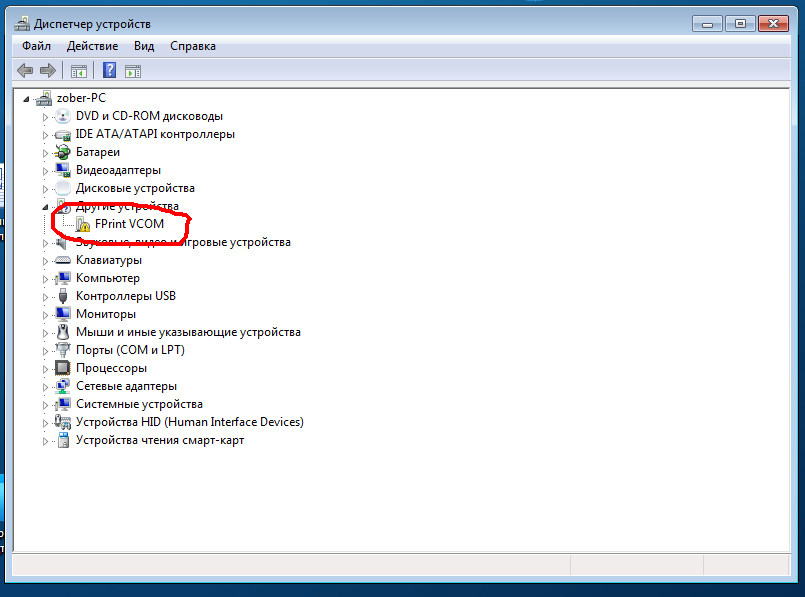
Task: Select Устройства HID (Human Interface Devices)
Action: pyautogui.click(x=190, y=422)
